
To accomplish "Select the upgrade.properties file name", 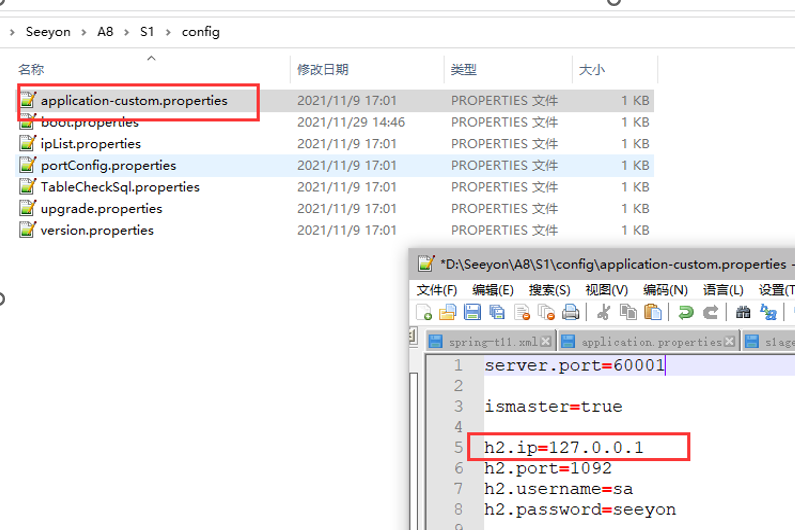I will (x=101, y=208).
